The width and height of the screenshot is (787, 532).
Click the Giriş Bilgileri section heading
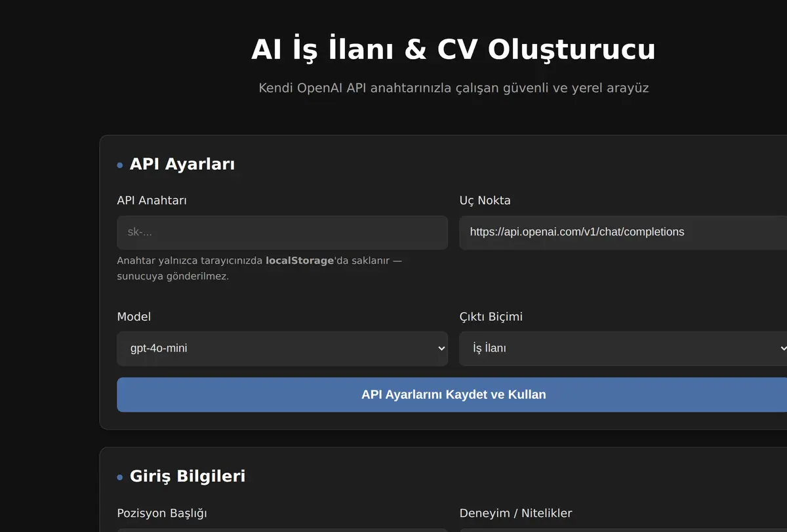[x=188, y=476]
